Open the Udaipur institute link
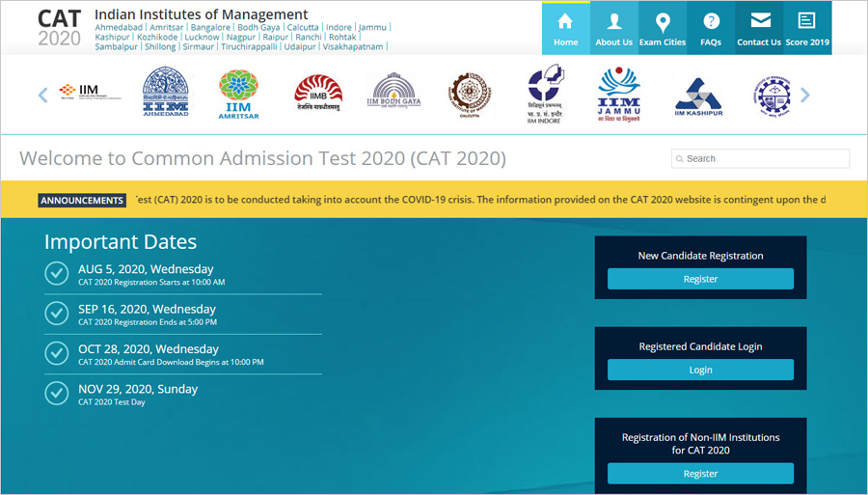Viewport: 868px width, 495px height. pyautogui.click(x=300, y=46)
